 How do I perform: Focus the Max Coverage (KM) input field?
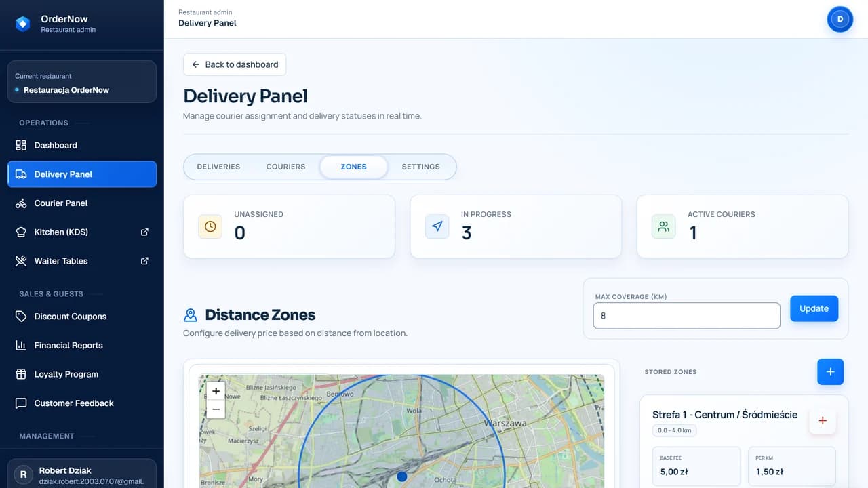click(686, 316)
